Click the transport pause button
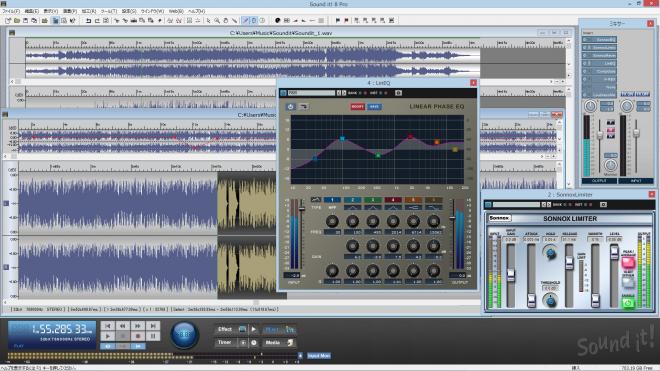 tap(153, 336)
